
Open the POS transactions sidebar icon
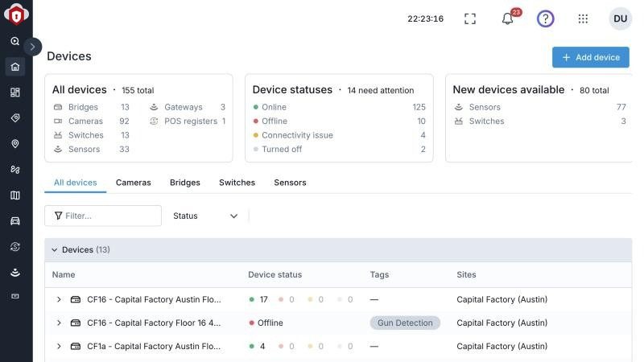coord(15,246)
